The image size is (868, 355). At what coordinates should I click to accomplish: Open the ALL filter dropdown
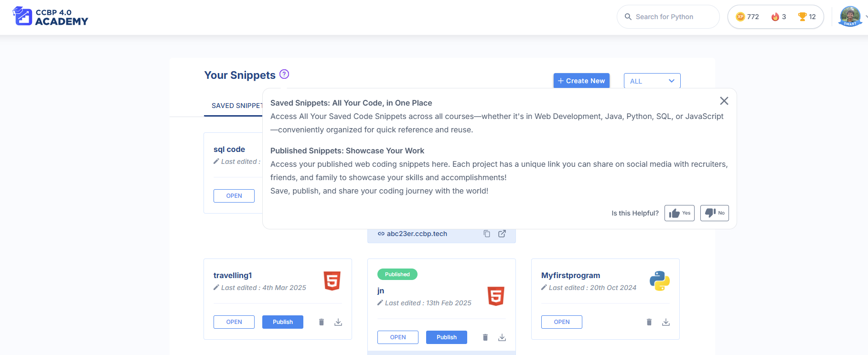pyautogui.click(x=652, y=81)
